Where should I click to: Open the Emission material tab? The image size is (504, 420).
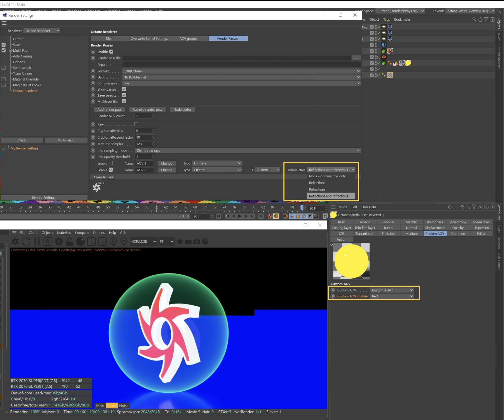[388, 234]
